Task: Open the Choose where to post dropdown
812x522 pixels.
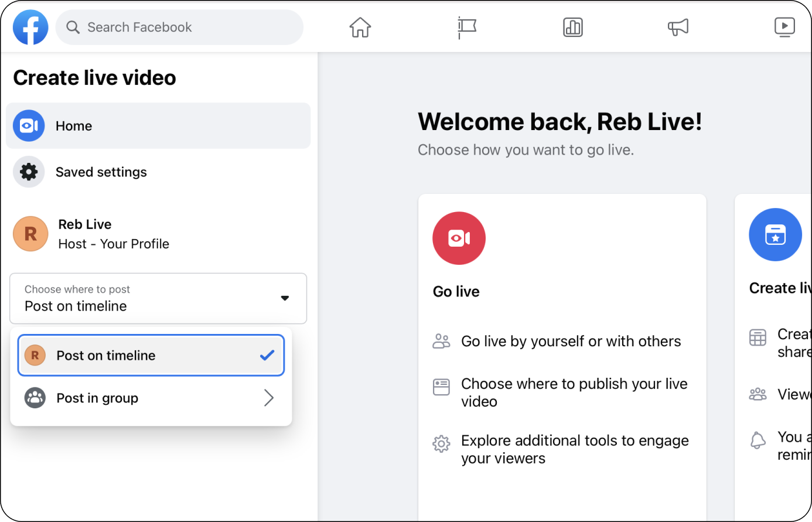Action: coord(158,298)
